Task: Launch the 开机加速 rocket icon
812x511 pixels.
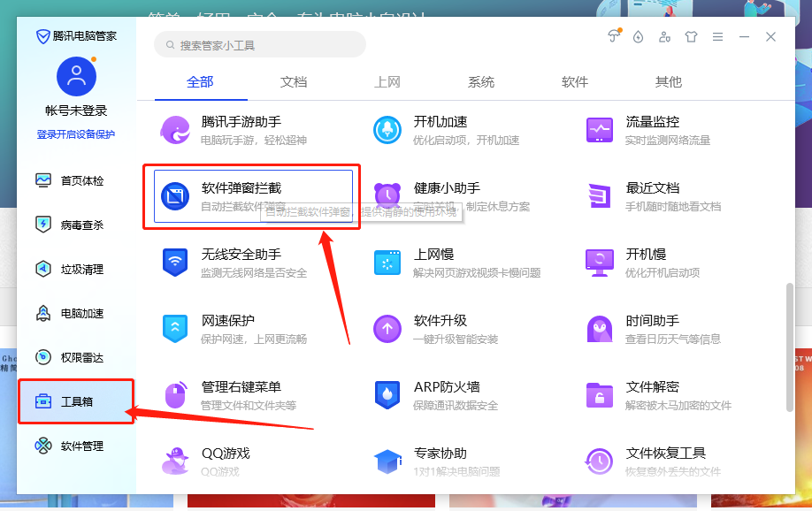Action: [x=387, y=130]
